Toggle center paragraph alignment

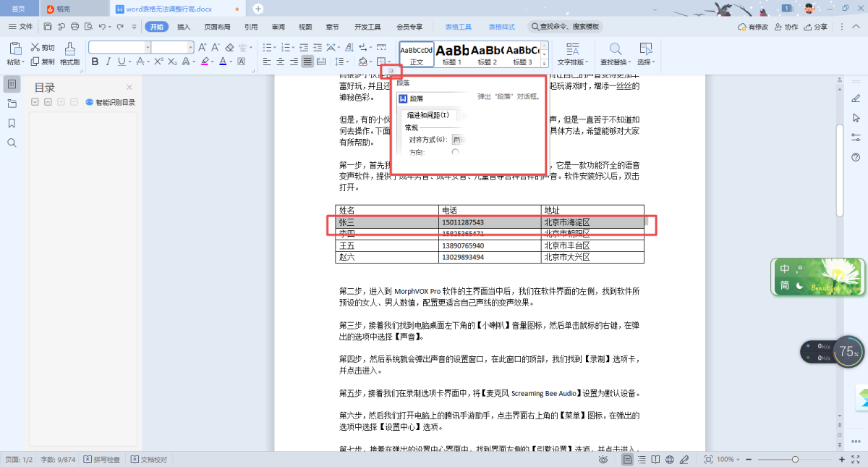[x=281, y=62]
